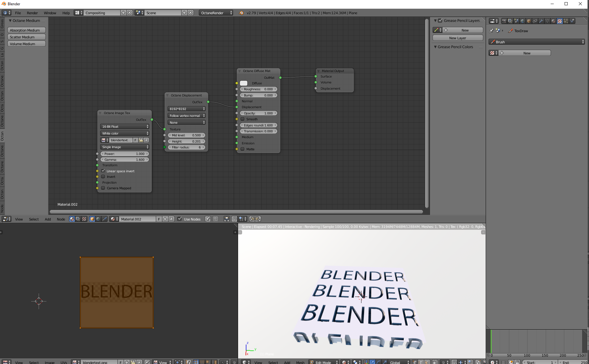Pin the node tree in node editor
Image resolution: width=589 pixels, height=364 pixels.
point(208,219)
